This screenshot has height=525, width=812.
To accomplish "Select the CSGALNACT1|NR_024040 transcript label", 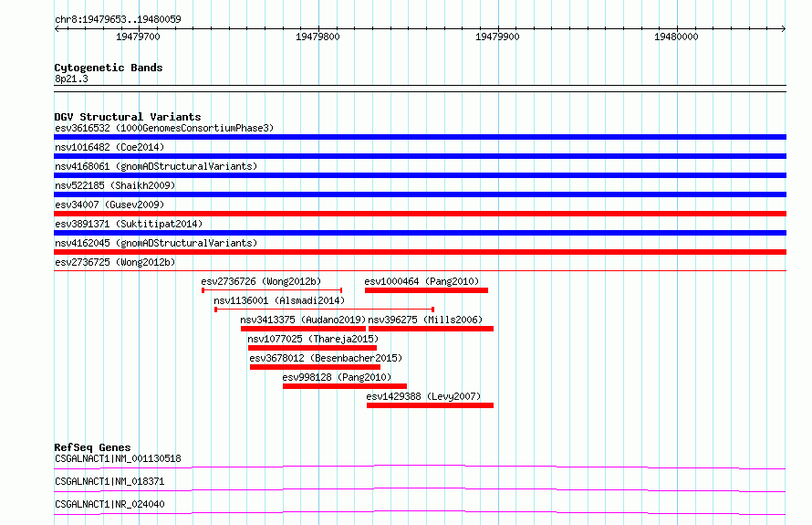I will [109, 504].
